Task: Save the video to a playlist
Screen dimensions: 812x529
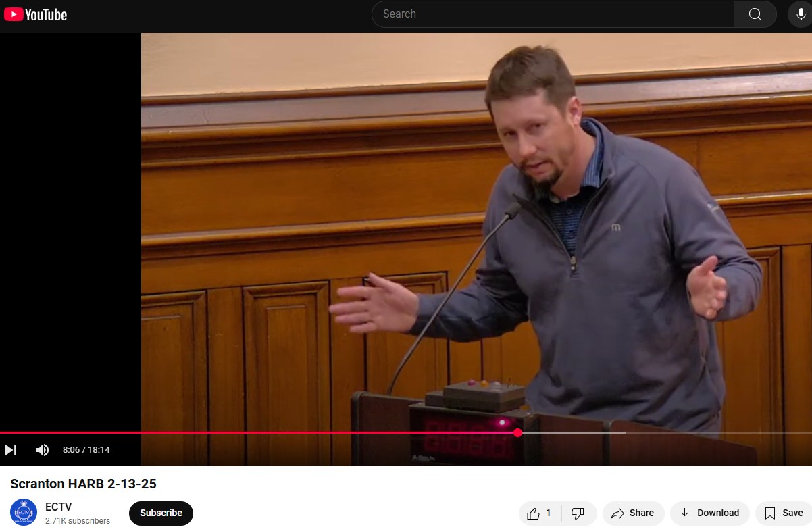Action: [784, 513]
